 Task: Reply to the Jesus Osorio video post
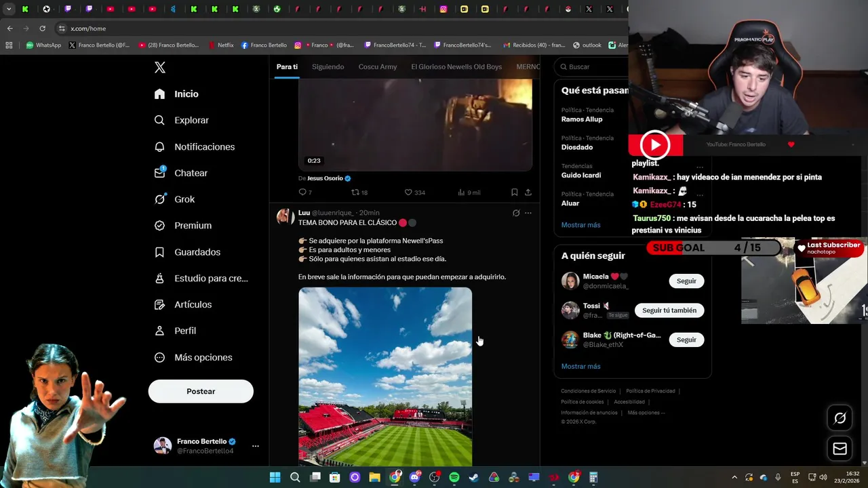(x=305, y=192)
